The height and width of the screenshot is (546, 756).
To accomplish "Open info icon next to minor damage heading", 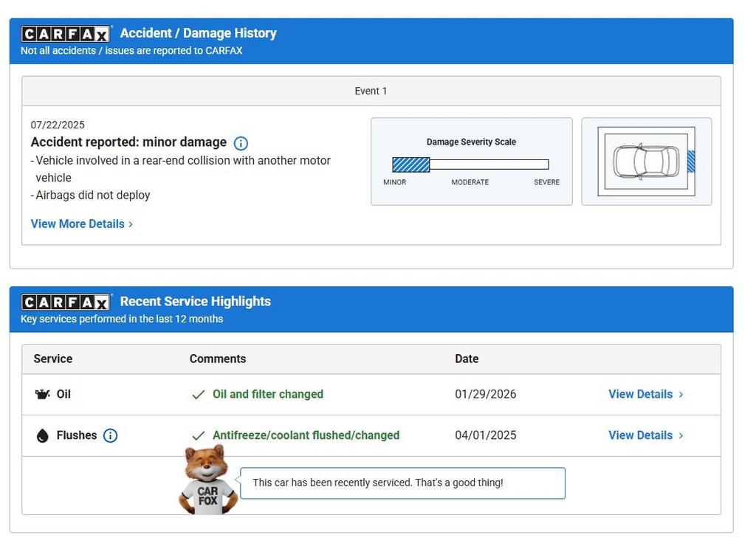I will (241, 143).
